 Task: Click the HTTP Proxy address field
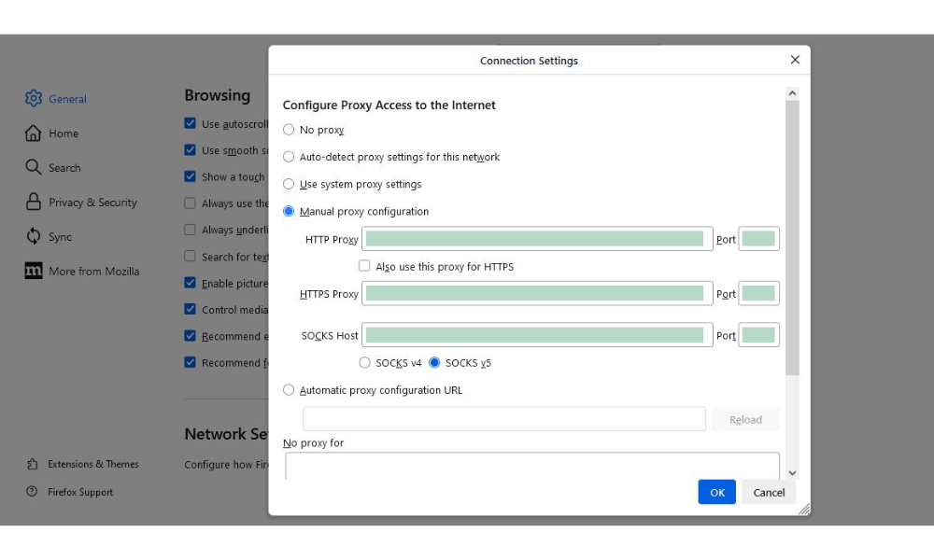click(537, 239)
